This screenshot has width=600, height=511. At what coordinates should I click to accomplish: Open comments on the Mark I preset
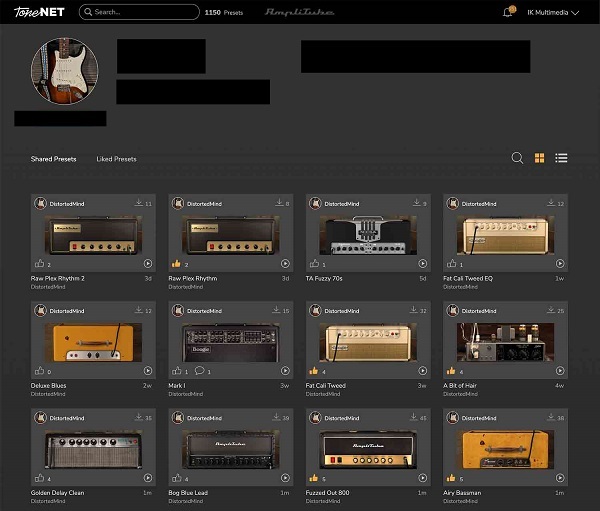point(199,371)
